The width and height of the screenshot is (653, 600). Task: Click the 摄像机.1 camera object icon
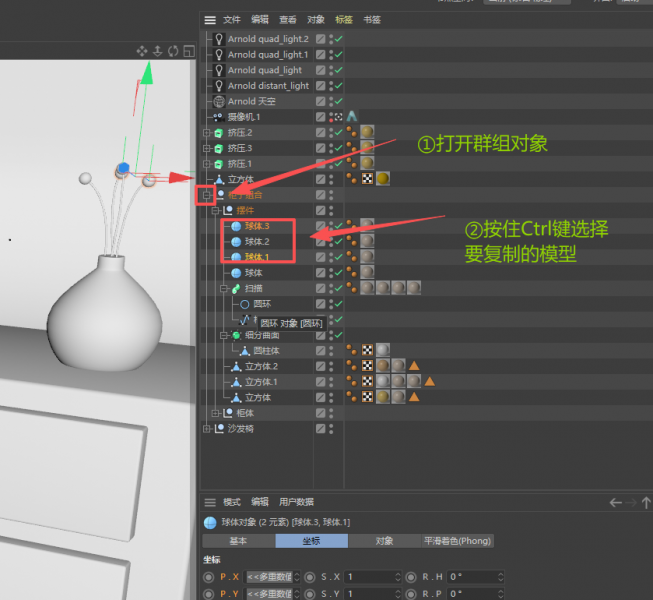[219, 117]
